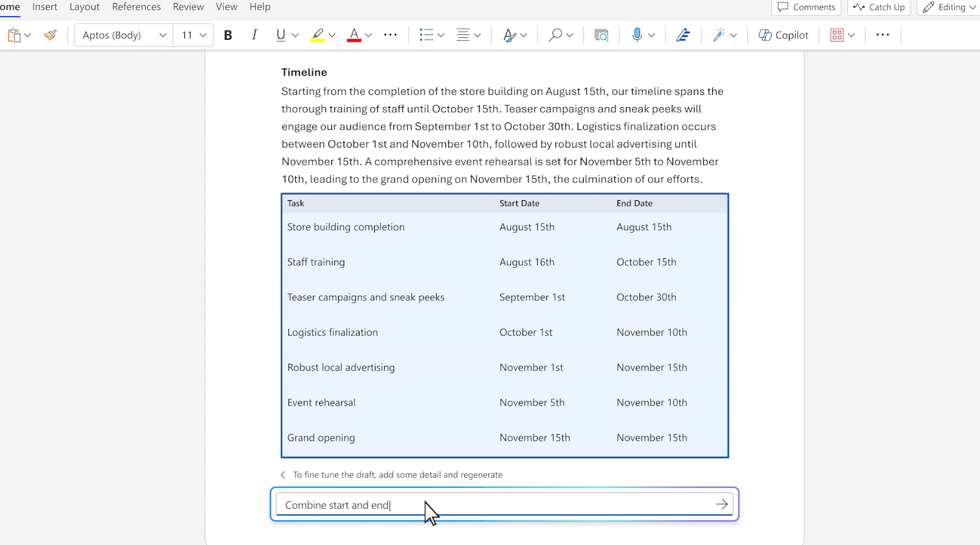Select the Format Painter brush
The height and width of the screenshot is (545, 980).
click(51, 36)
